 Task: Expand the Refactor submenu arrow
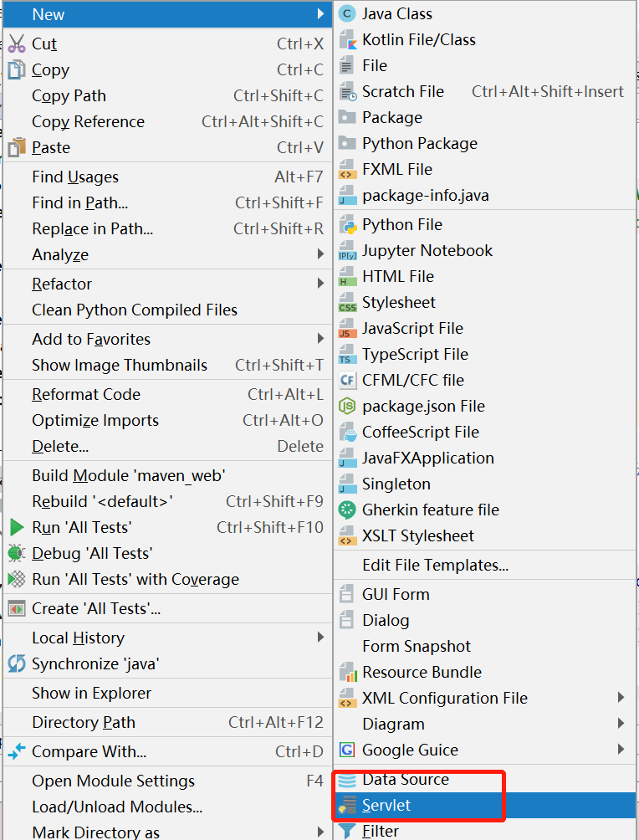click(320, 284)
